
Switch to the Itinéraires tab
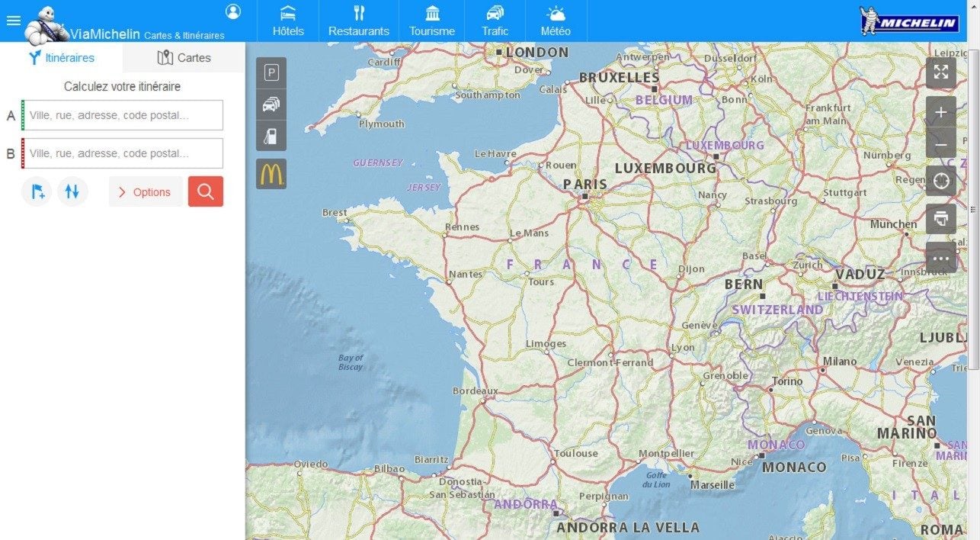tap(62, 57)
